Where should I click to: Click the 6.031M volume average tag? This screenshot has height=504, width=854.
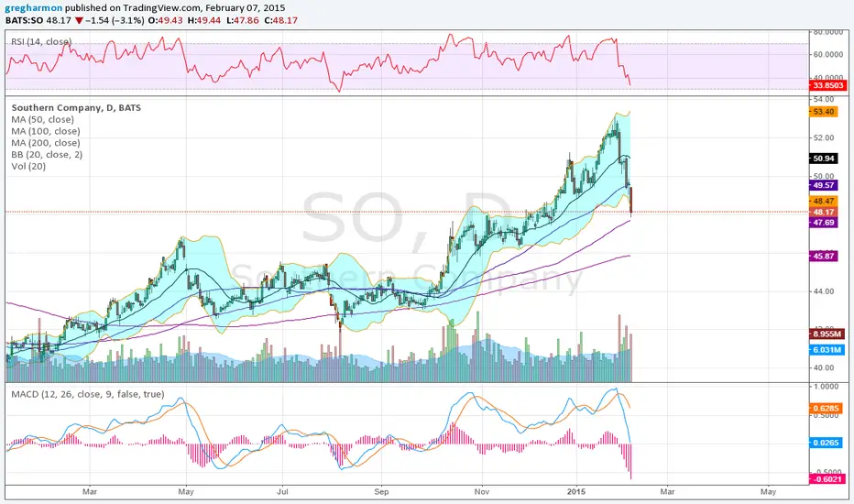(827, 350)
